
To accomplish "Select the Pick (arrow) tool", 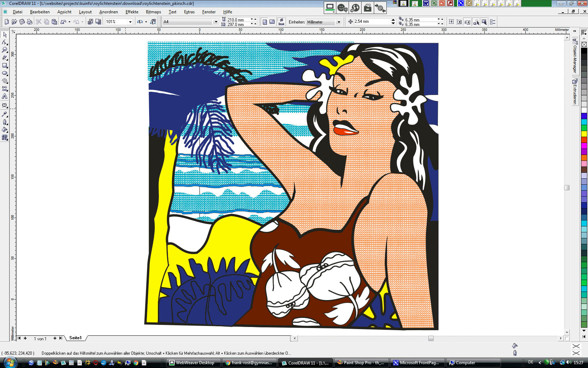I will pyautogui.click(x=5, y=34).
